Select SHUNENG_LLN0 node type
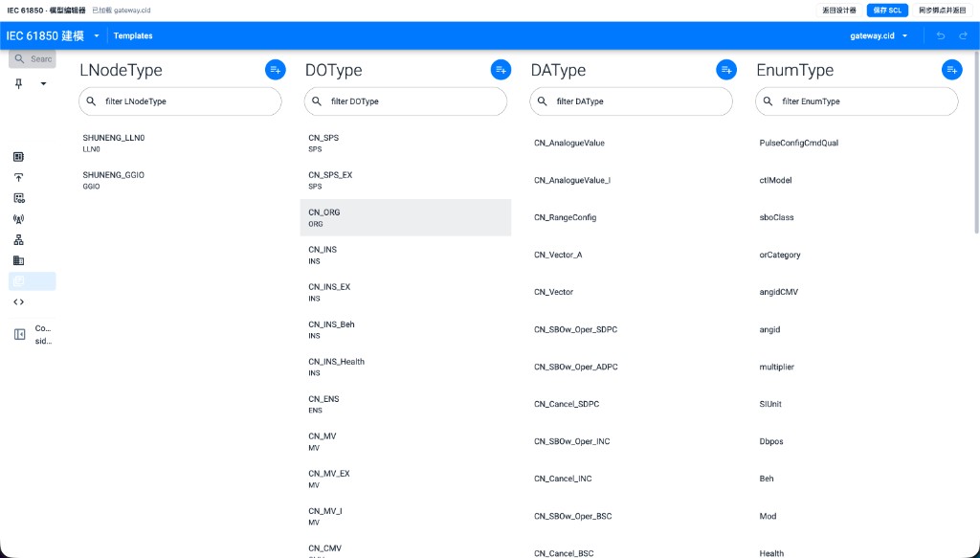980x558 pixels. click(x=180, y=144)
